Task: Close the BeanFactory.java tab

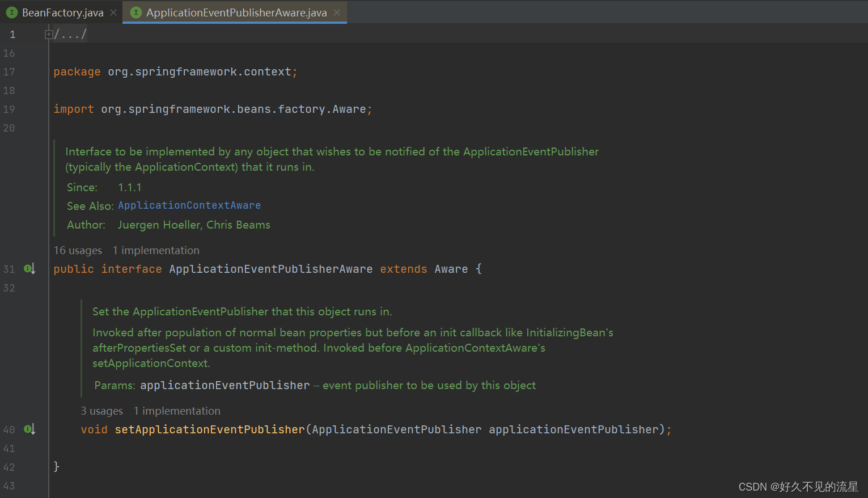Action: coord(113,12)
